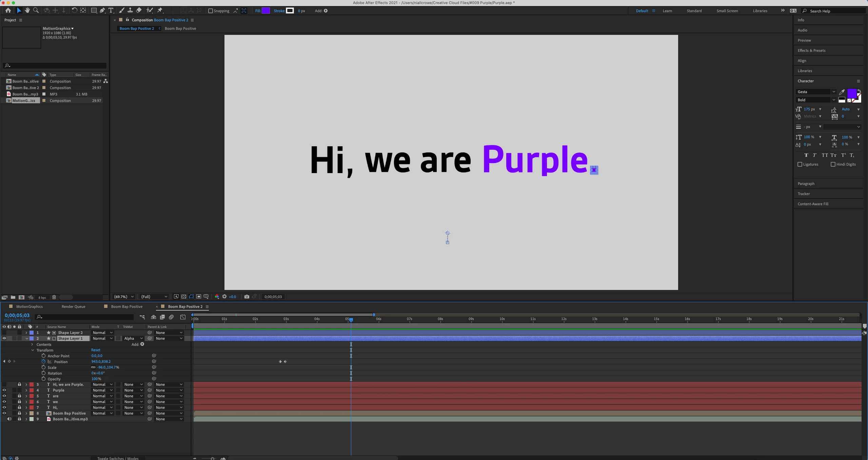Image resolution: width=868 pixels, height=460 pixels.
Task: Click Reset next to Transform
Action: click(x=96, y=350)
